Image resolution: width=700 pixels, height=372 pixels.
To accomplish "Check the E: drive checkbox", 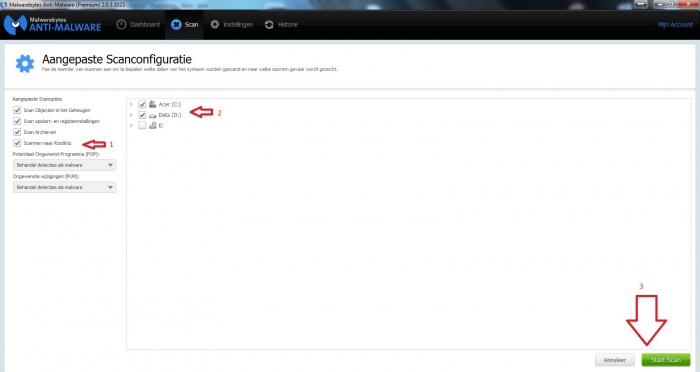I will [142, 125].
